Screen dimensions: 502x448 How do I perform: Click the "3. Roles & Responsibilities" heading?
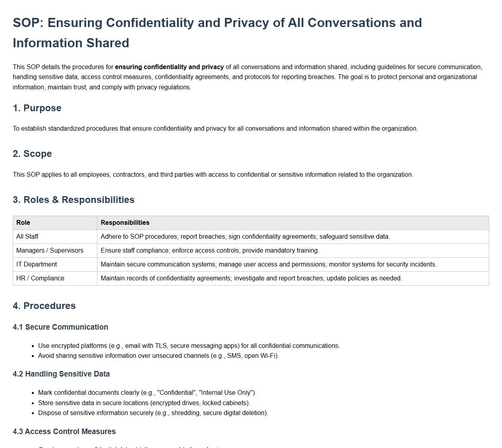pos(74,200)
